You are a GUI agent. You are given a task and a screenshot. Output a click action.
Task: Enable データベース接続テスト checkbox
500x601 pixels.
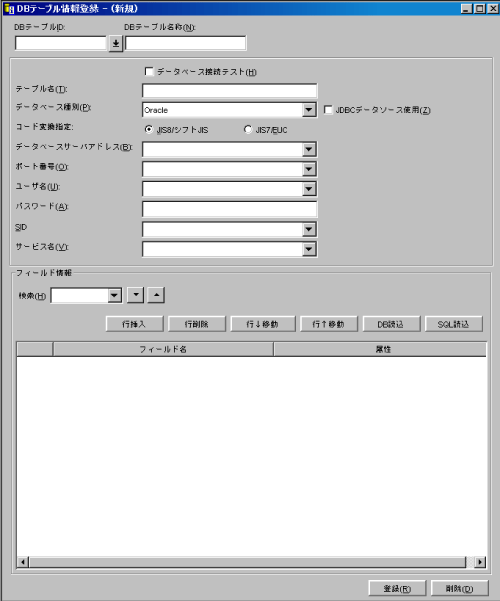click(149, 72)
